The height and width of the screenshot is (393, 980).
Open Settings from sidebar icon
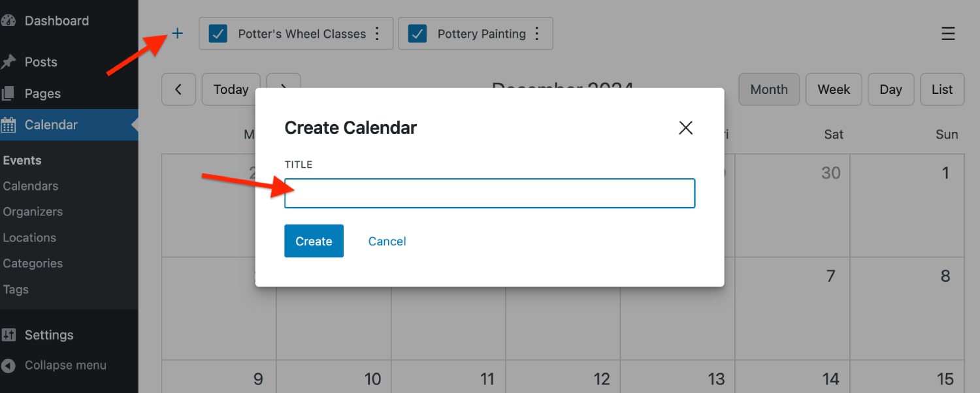(x=8, y=335)
